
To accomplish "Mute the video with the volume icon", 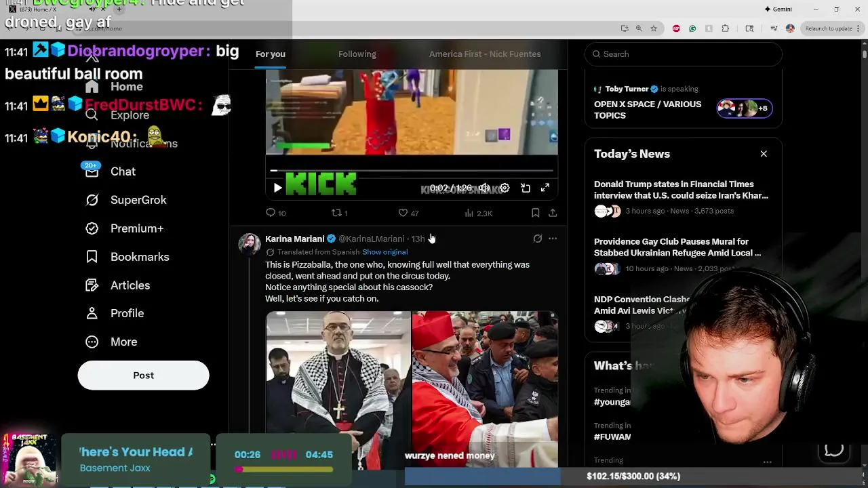I will coord(484,188).
